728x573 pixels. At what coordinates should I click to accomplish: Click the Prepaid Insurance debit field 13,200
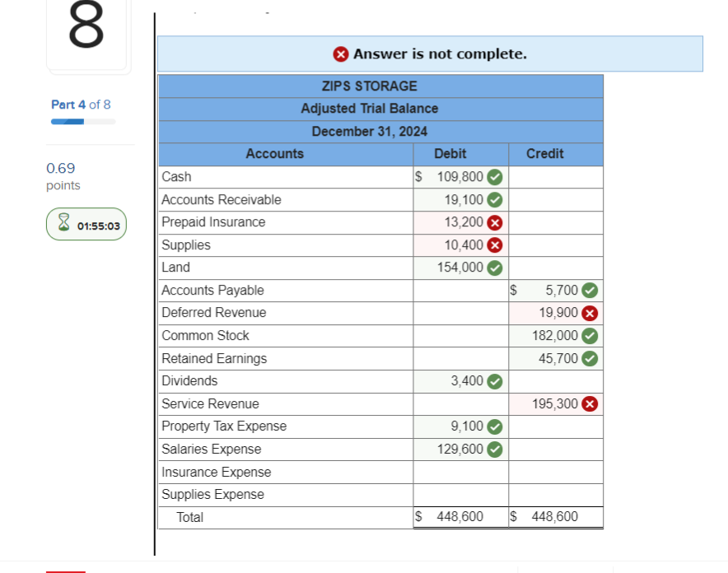click(x=460, y=223)
